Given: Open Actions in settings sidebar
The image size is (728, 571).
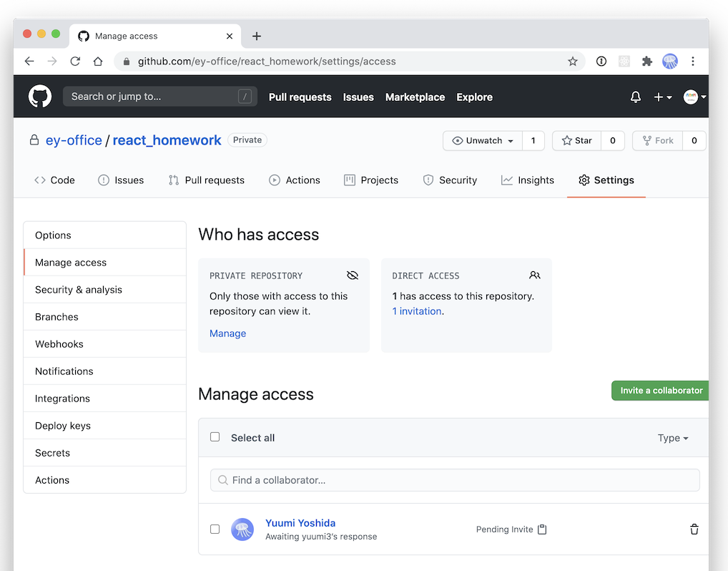Looking at the screenshot, I should pos(105,480).
